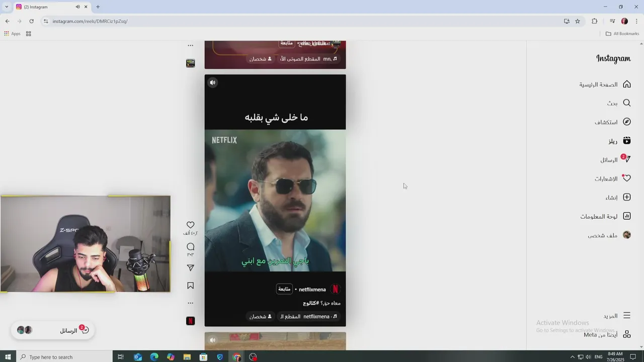Screen dimensions: 644x362
Task: Save the Netflix reel with bookmark icon
Action: point(190,286)
